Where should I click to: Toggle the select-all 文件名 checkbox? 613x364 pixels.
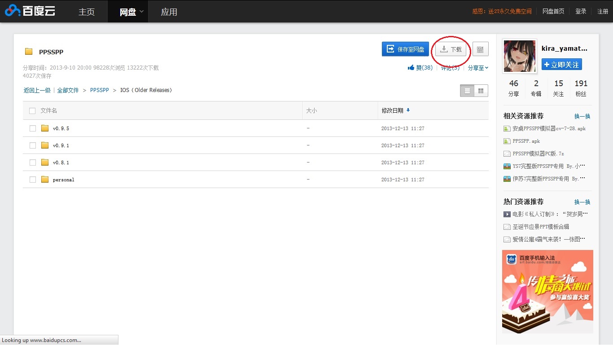click(32, 111)
